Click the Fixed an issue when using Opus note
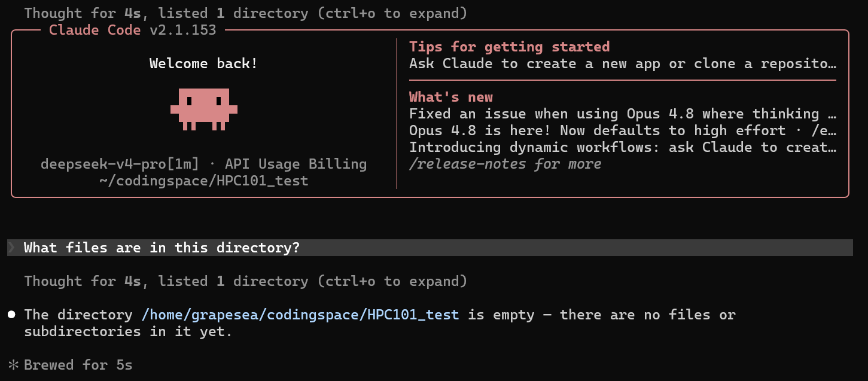The height and width of the screenshot is (381, 868). click(x=622, y=114)
